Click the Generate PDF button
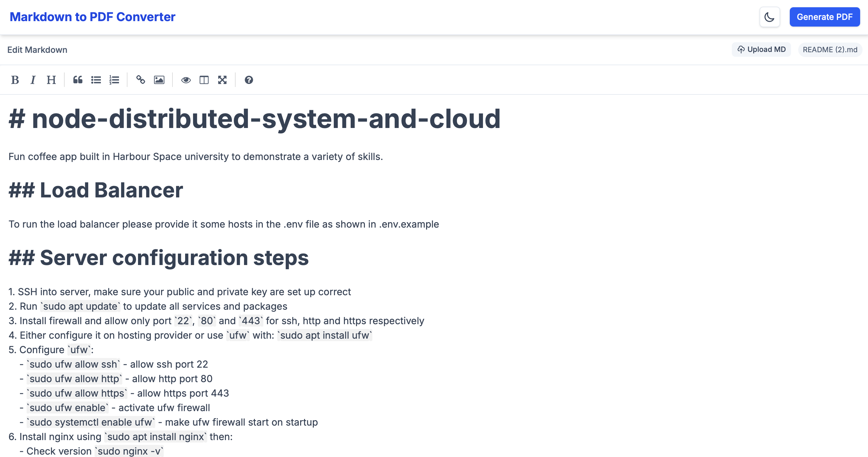The height and width of the screenshot is (457, 868). click(x=824, y=17)
